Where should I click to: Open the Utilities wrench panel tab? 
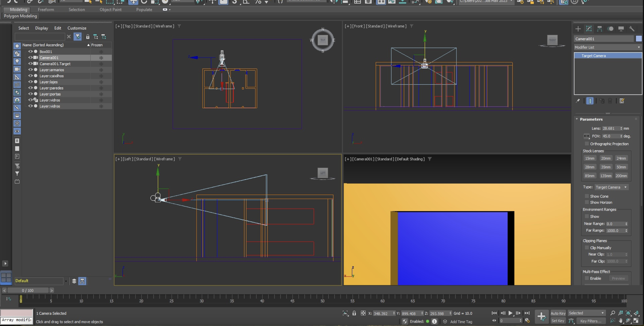click(x=632, y=29)
